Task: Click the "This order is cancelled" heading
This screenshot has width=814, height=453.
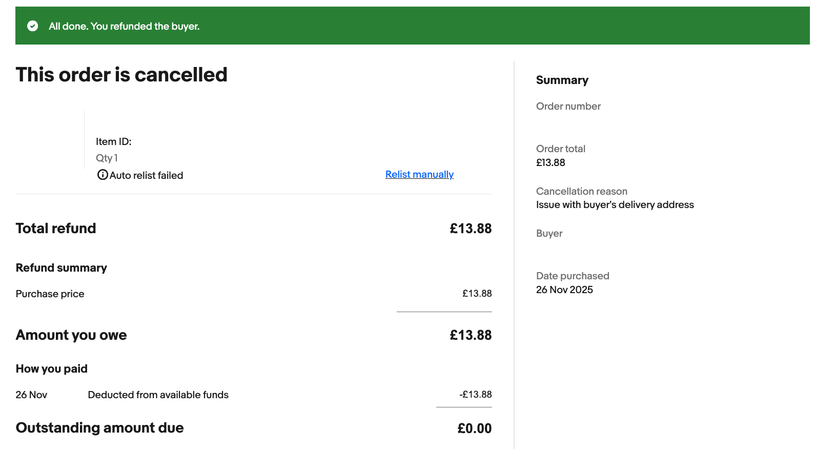Action: (x=121, y=75)
